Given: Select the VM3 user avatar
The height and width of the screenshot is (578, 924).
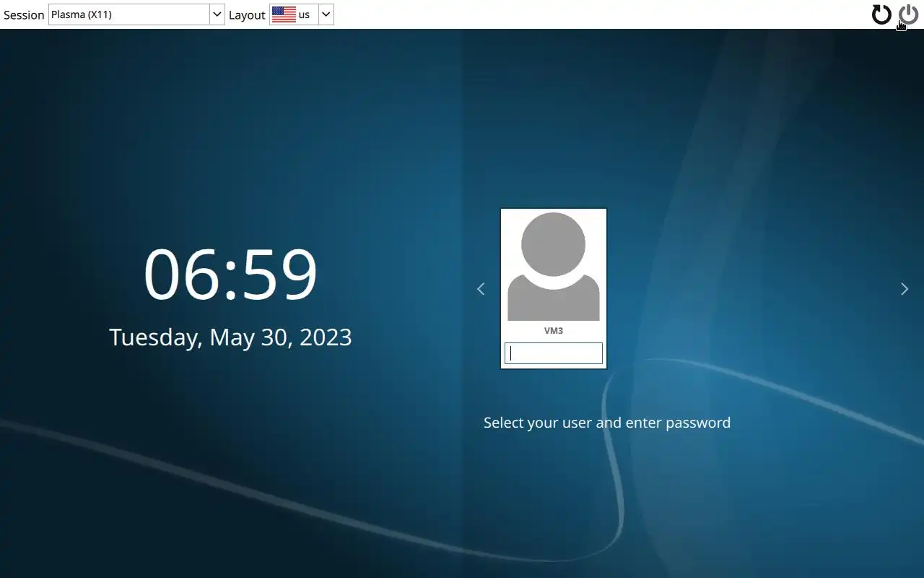Looking at the screenshot, I should 554,267.
